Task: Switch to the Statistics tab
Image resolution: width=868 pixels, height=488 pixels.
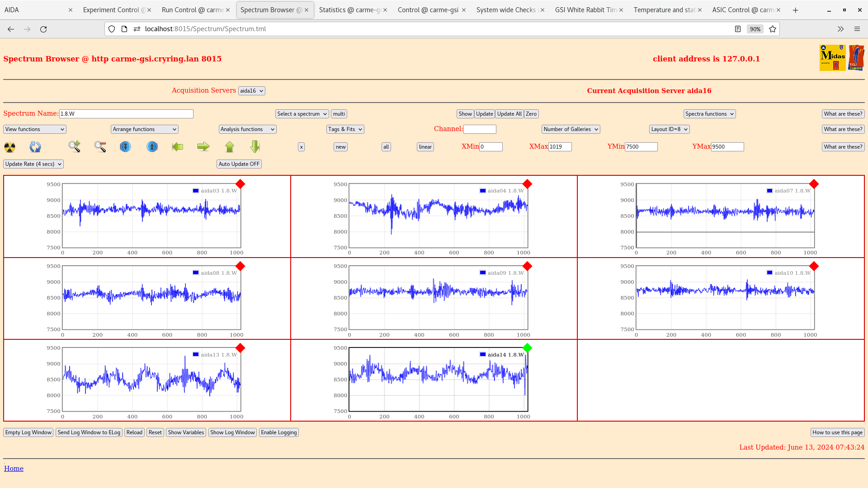Action: coord(352,9)
